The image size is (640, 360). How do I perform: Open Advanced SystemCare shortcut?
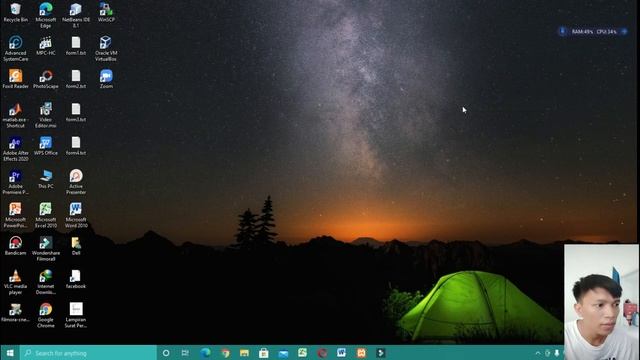[16, 48]
